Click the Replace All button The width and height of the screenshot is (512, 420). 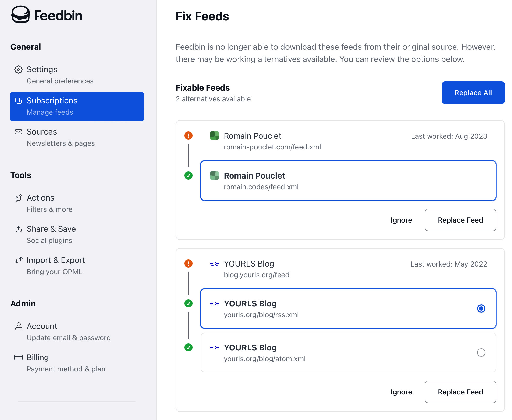pos(473,92)
